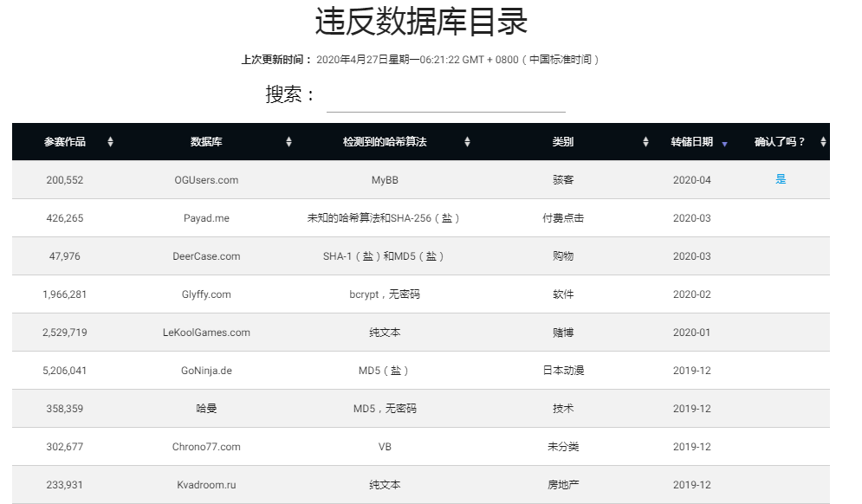Click the VB hash cell

[385, 447]
